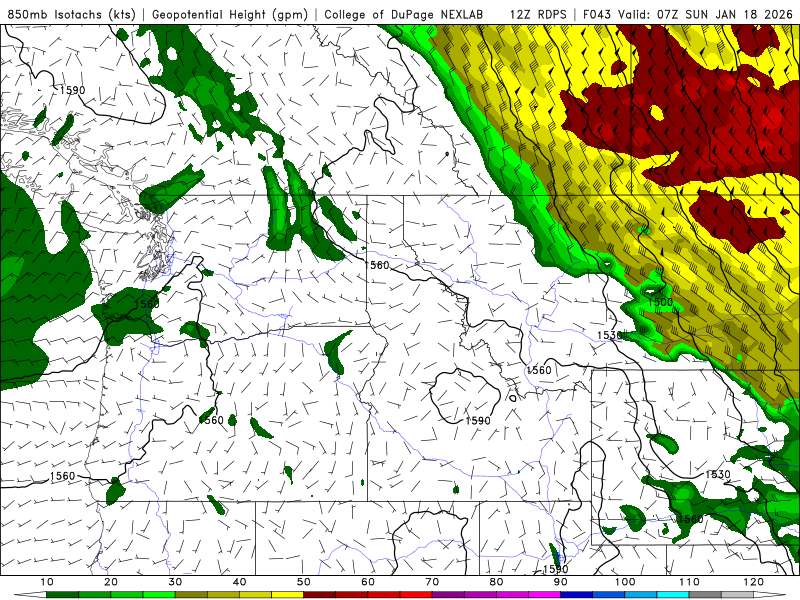Click the olive 30–35 kt legend swatch

[191, 595]
